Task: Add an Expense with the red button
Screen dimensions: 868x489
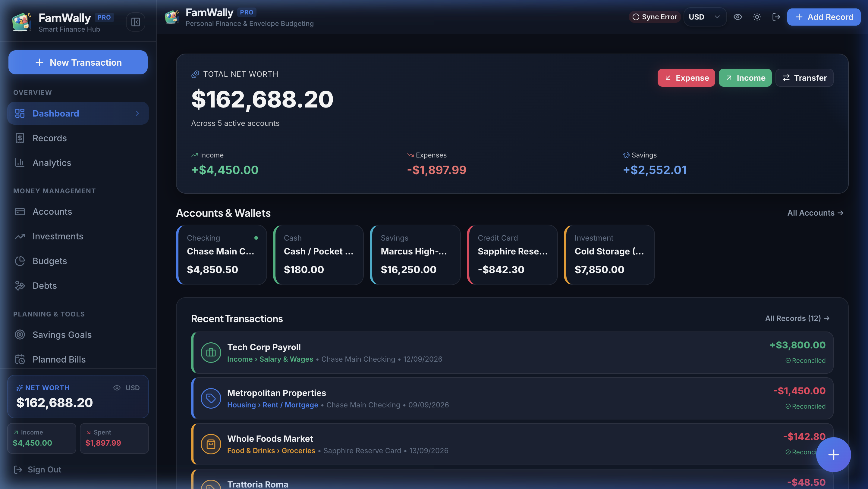Action: [x=686, y=78]
